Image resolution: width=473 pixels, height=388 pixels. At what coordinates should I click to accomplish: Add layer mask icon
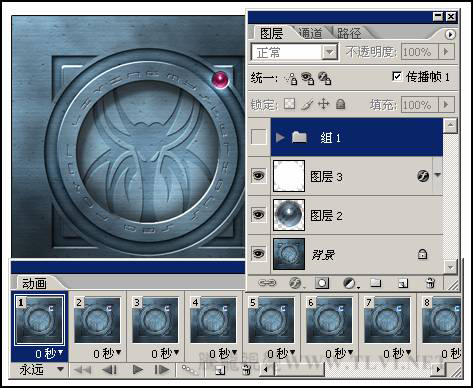(x=322, y=283)
